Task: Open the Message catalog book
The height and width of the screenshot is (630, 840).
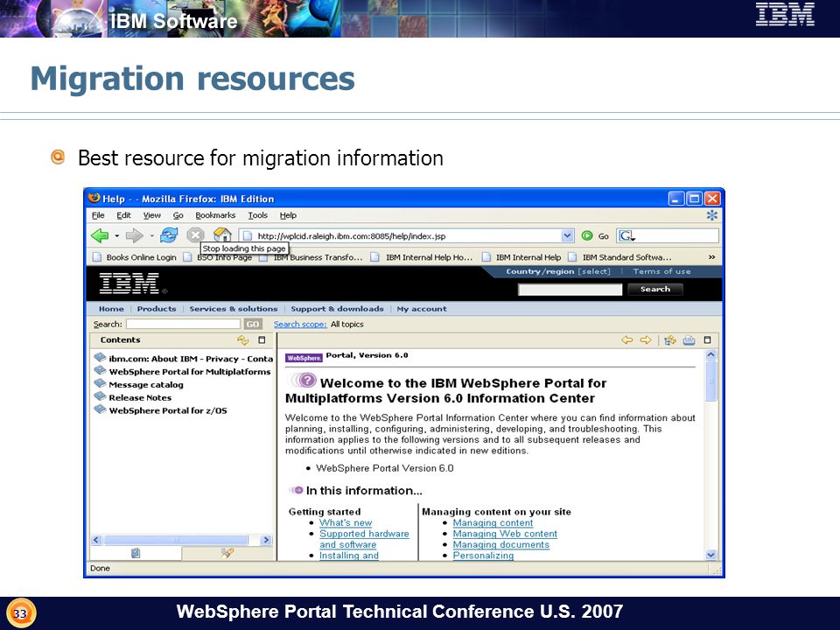Action: [x=139, y=384]
